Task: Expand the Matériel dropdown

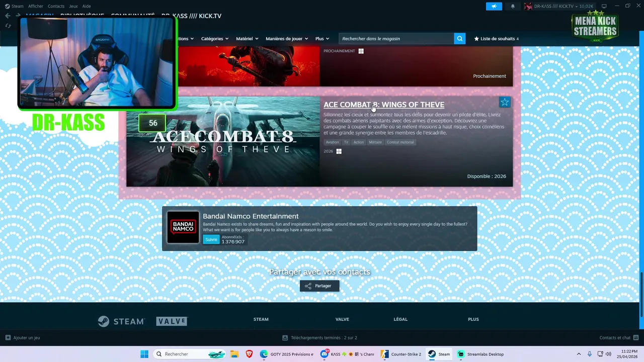Action: [x=247, y=39]
